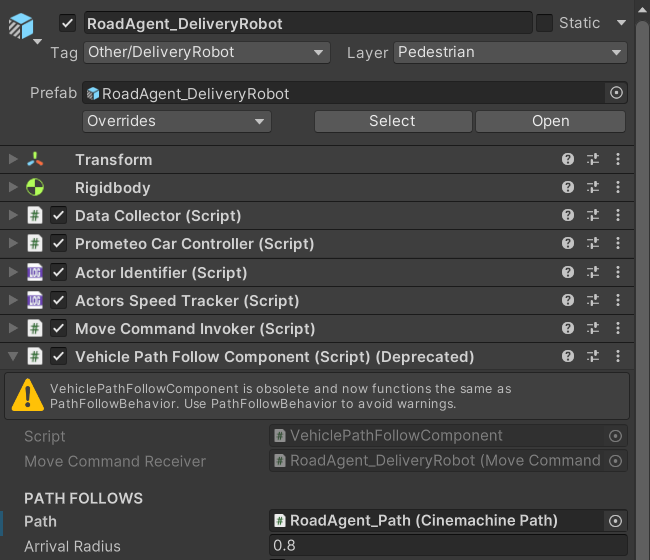Click the Prefab field object picker
Image resolution: width=650 pixels, height=560 pixels.
pyautogui.click(x=616, y=93)
